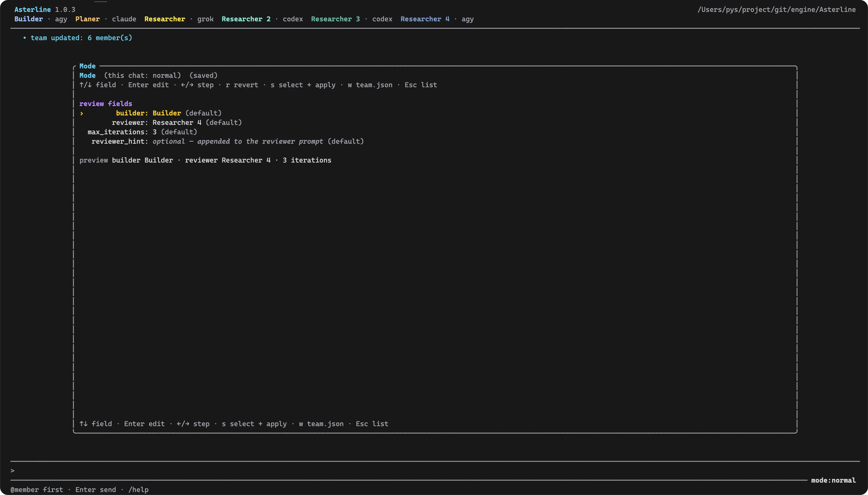Click the yellow › selection marker

click(82, 113)
